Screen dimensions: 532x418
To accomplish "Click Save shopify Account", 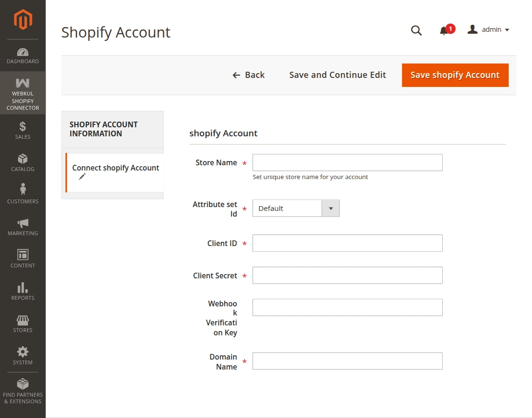I will point(455,75).
